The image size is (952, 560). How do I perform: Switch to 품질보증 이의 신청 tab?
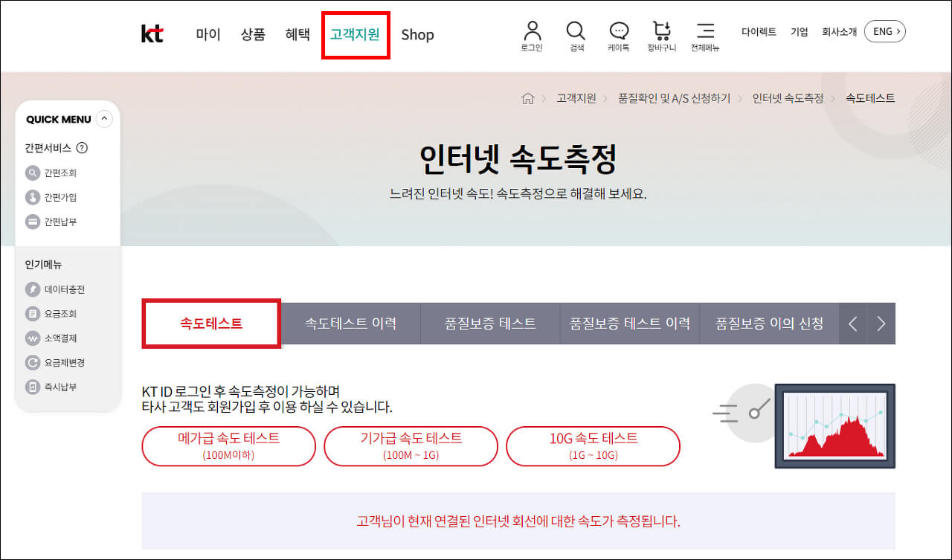click(770, 324)
